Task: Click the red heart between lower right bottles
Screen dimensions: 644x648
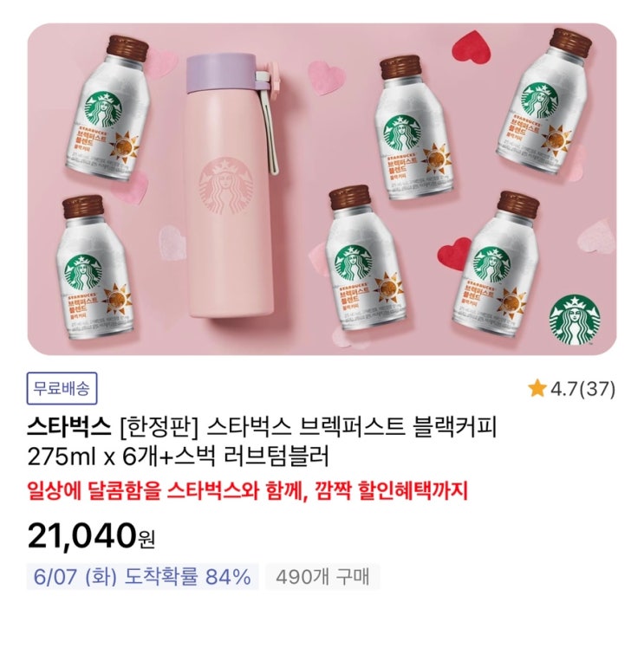Action: 454,252
